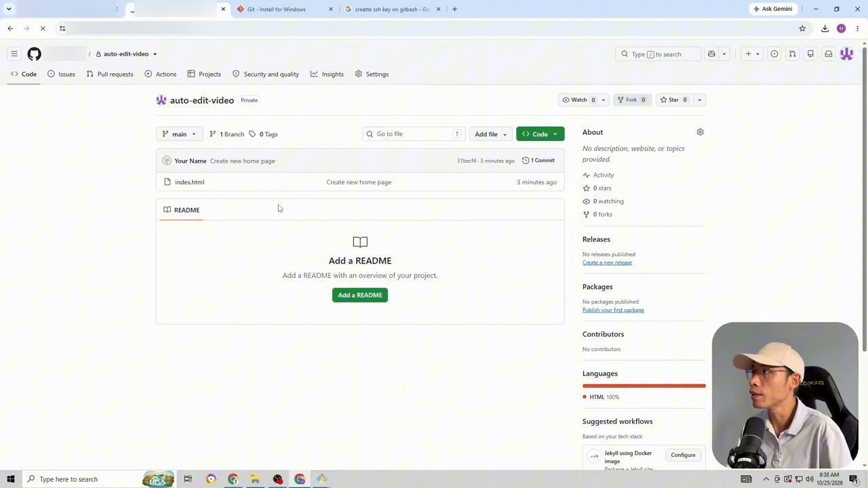
Task: Open Publish your first package link
Action: (613, 310)
